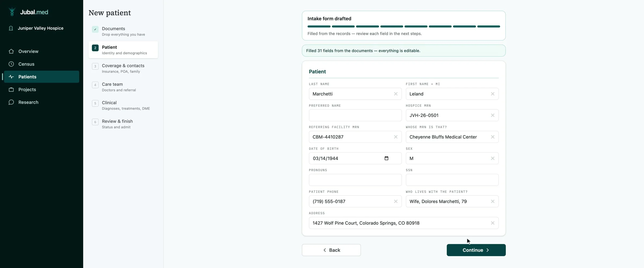Open Projects from the sidebar
The width and height of the screenshot is (644, 268).
tap(42, 90)
